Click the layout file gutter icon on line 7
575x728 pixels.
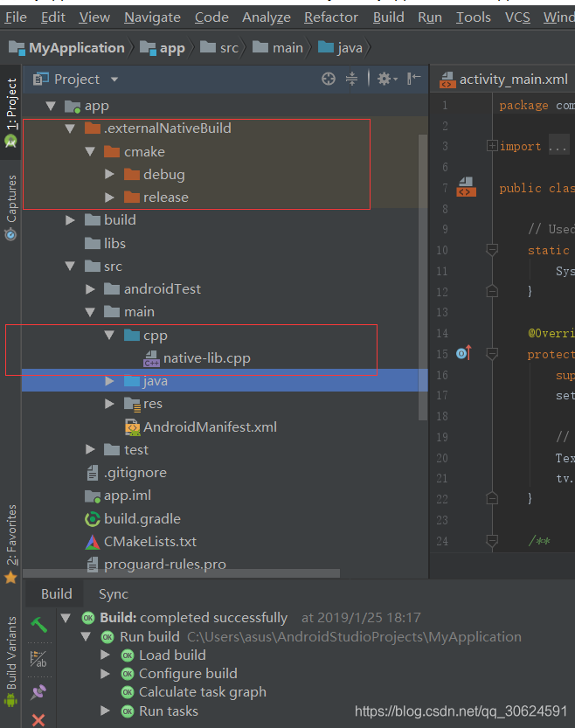[x=466, y=187]
